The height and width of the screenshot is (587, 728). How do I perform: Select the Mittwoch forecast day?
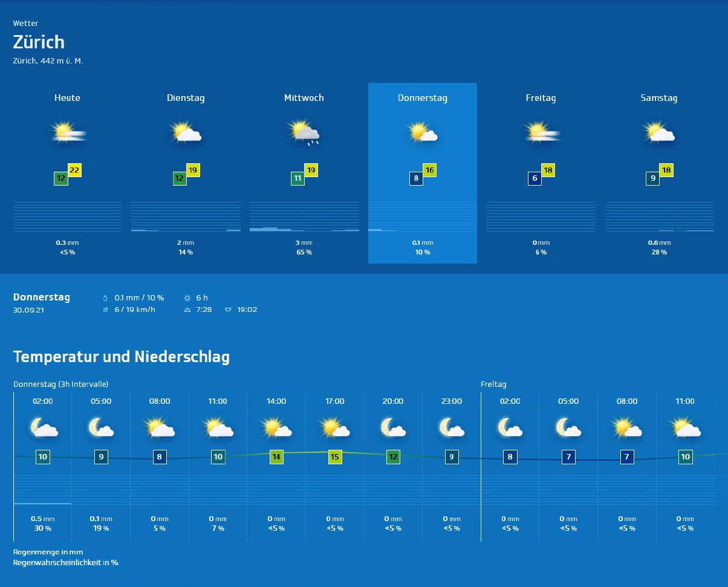click(304, 173)
